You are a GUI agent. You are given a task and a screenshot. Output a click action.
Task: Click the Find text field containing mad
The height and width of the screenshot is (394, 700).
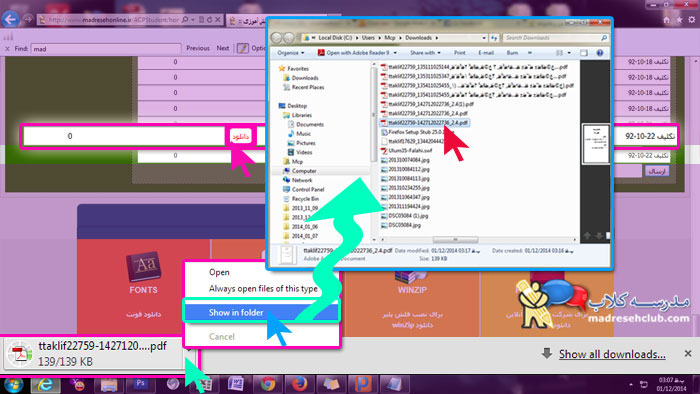(x=106, y=49)
